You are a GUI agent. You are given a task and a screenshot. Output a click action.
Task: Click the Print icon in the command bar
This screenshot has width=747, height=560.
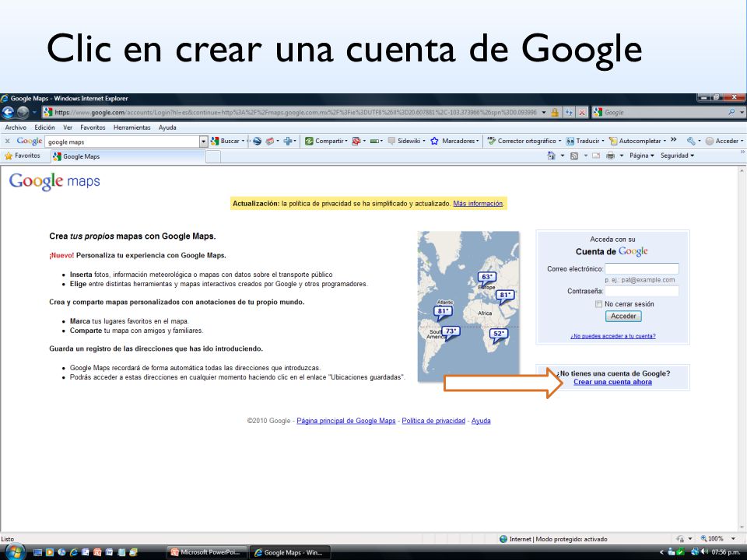pyautogui.click(x=610, y=156)
